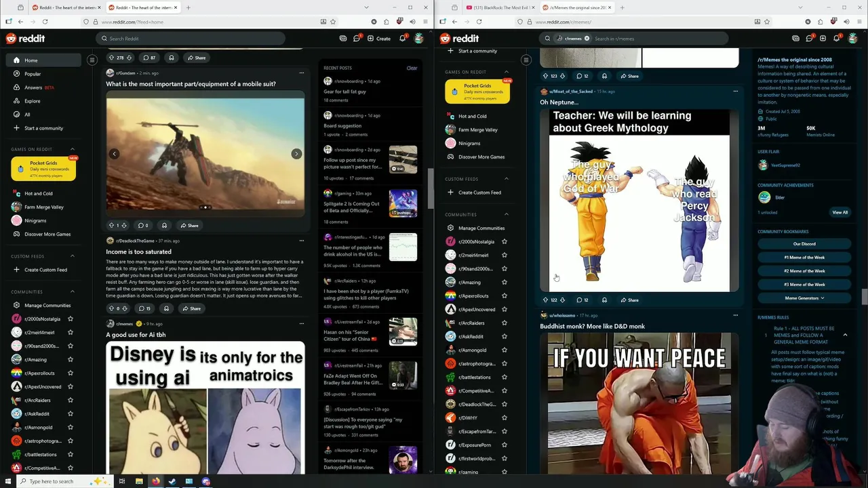868x488 pixels.
Task: Collapse Custom Feeds section in right window
Action: (506, 179)
